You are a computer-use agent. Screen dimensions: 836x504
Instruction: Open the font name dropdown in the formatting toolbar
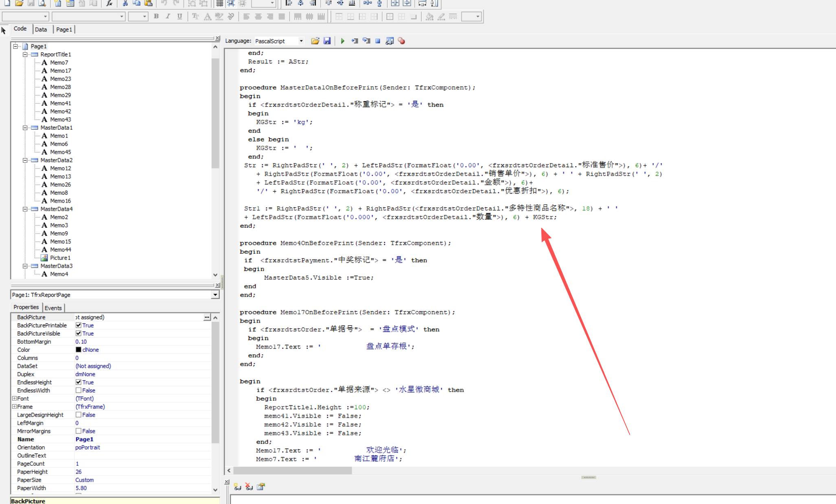click(x=122, y=17)
